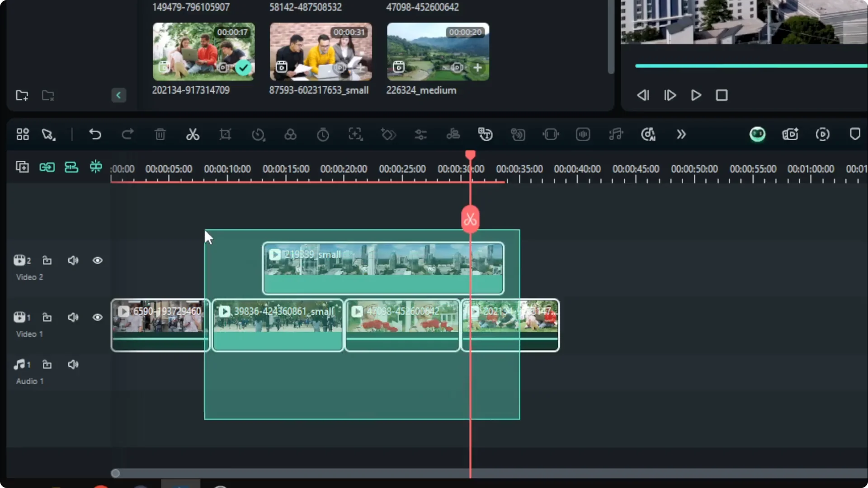
Task: Open Manage Tracks with the add-track icon
Action: coord(22,167)
